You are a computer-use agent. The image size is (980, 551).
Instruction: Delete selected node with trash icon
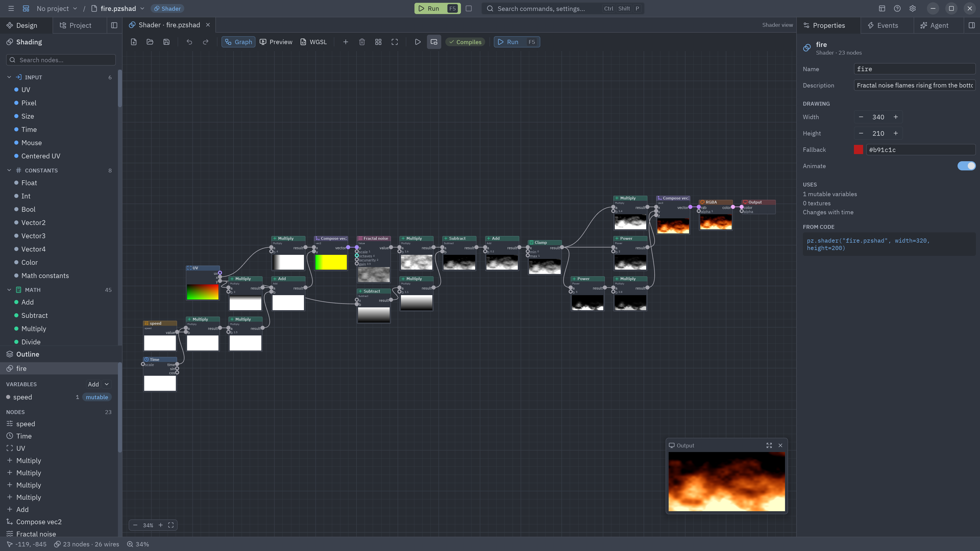pos(362,42)
